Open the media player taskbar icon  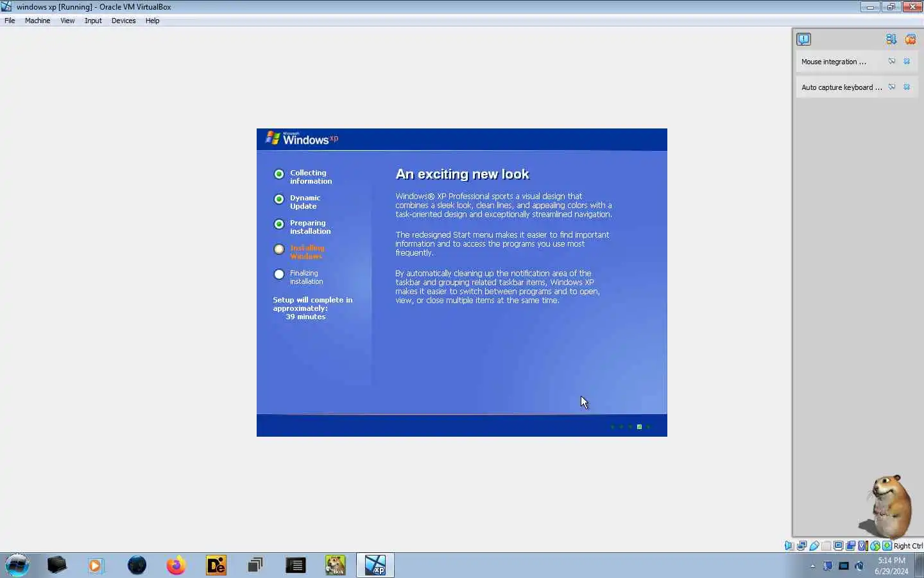point(96,565)
